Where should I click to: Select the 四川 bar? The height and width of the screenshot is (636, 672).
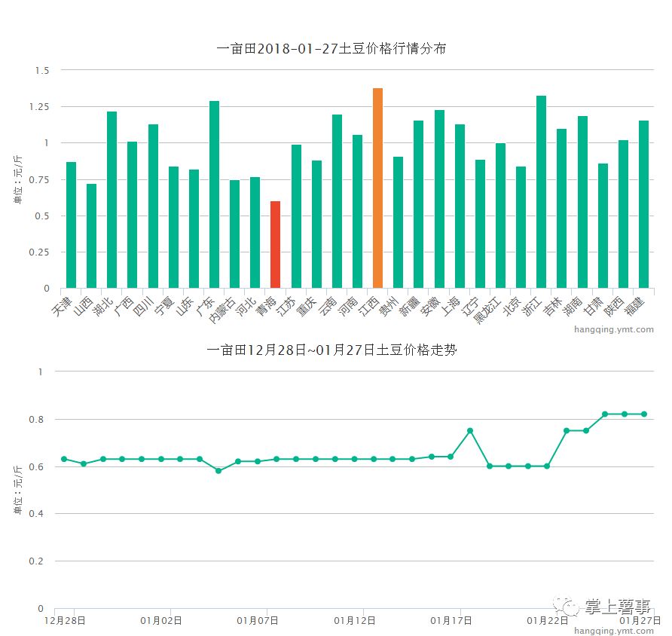click(x=153, y=206)
